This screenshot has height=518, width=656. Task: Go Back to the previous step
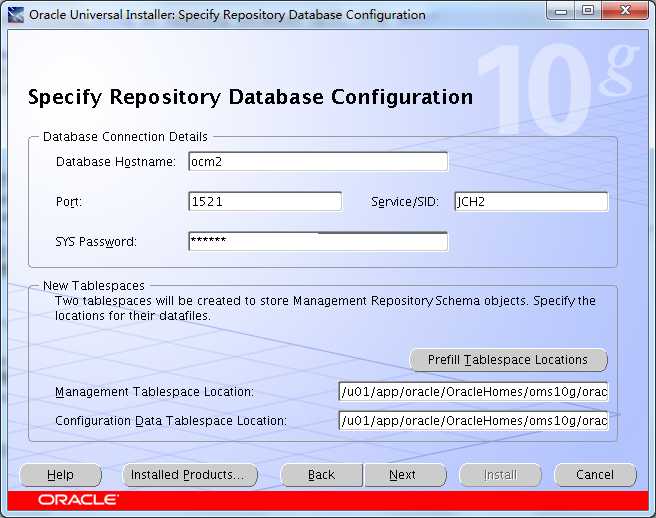click(x=321, y=475)
